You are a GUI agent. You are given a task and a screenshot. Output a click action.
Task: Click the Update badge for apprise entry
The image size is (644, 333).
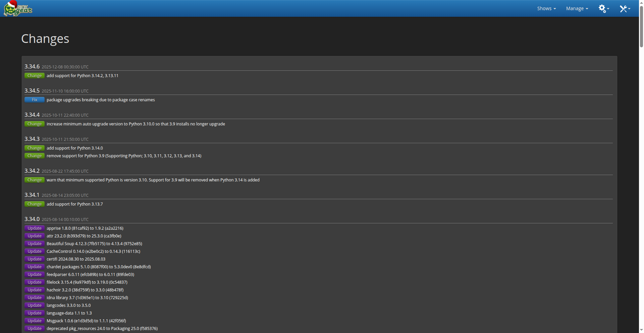[35, 228]
